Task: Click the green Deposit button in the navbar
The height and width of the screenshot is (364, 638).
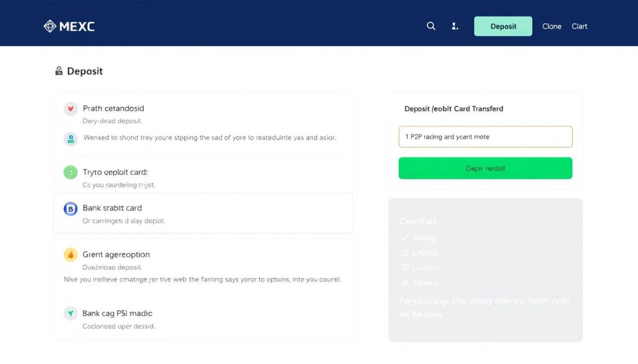Action: click(503, 26)
